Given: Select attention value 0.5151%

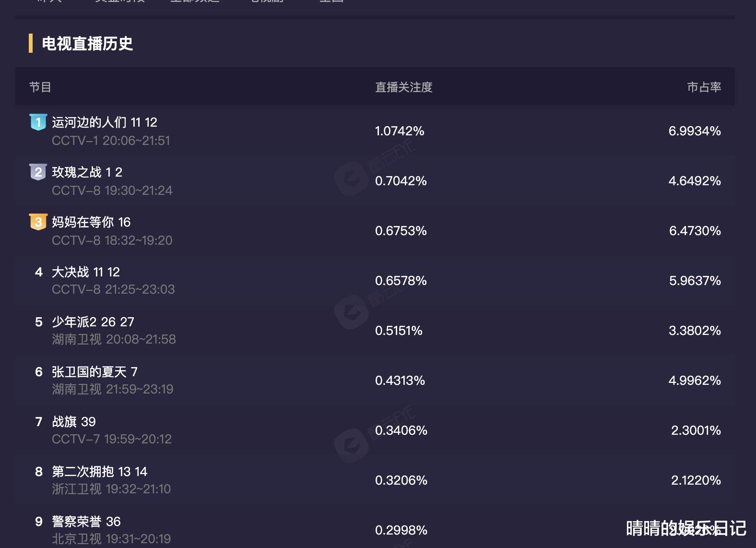Looking at the screenshot, I should tap(399, 331).
